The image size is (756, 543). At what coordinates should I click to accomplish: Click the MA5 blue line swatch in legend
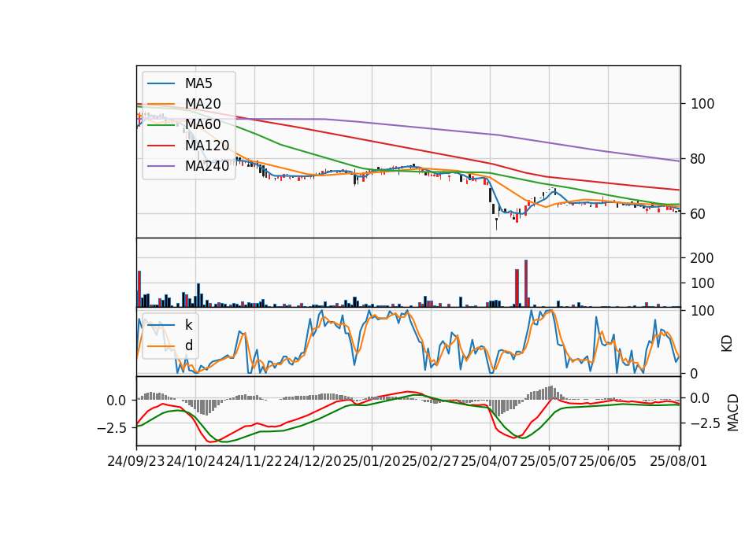(161, 84)
